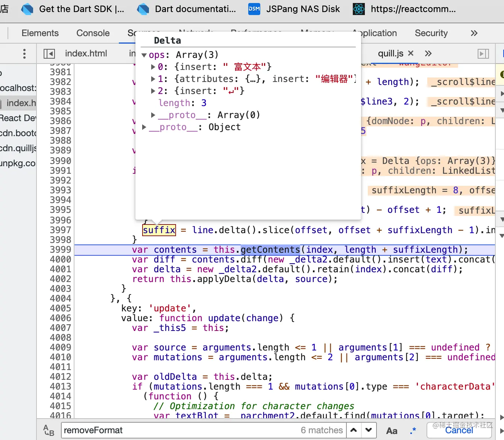Click the 6 matches count
This screenshot has width=504, height=440.
(x=322, y=430)
